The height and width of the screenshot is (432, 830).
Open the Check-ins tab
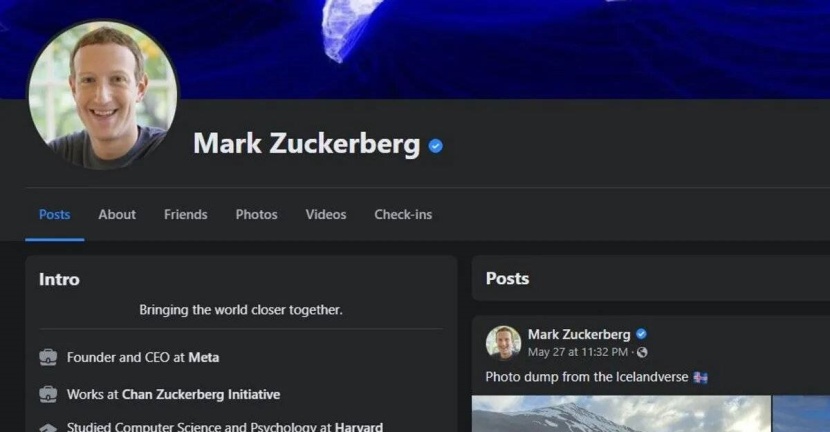(403, 214)
